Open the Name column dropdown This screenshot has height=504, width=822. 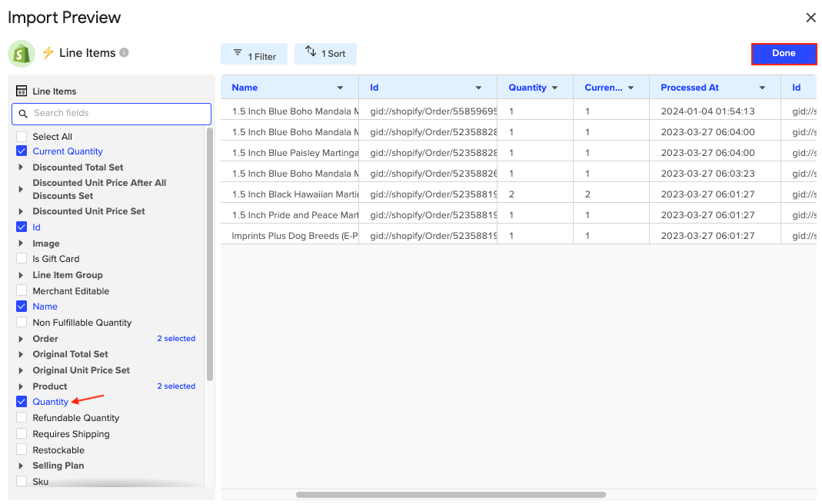point(340,87)
